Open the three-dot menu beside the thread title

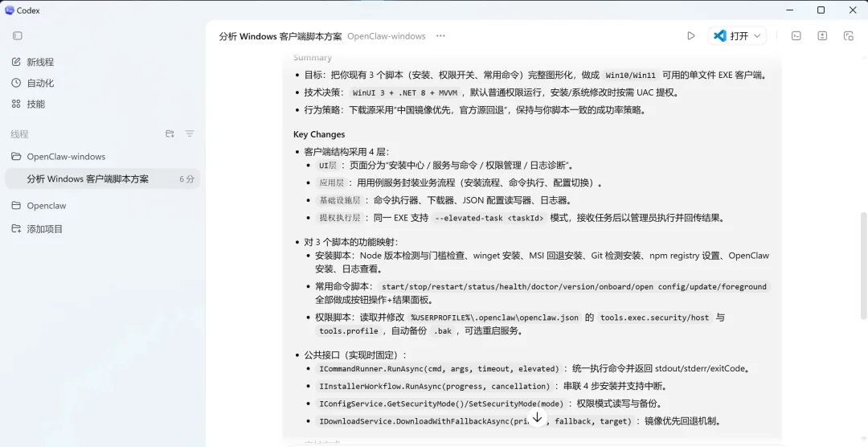[x=440, y=36]
